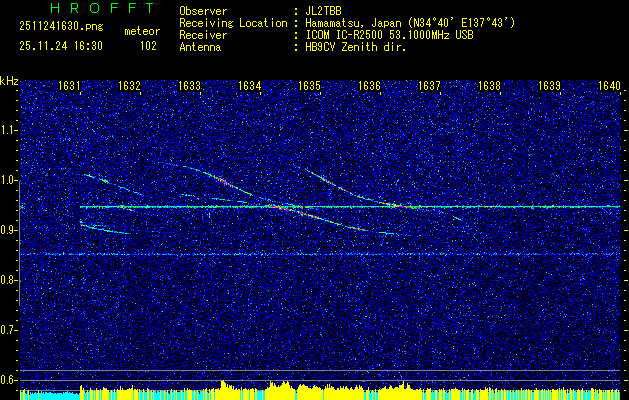
Task: Click the 1640 time marker
Action: [609, 86]
